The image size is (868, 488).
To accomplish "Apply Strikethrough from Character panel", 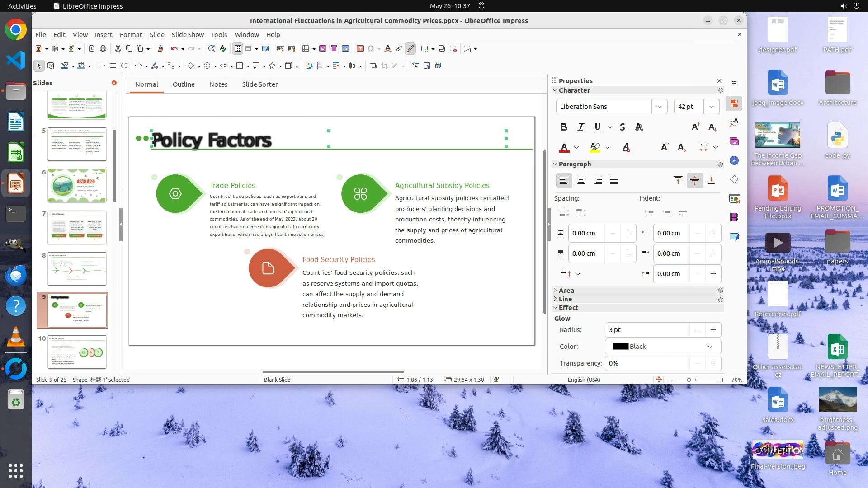I will tap(623, 127).
